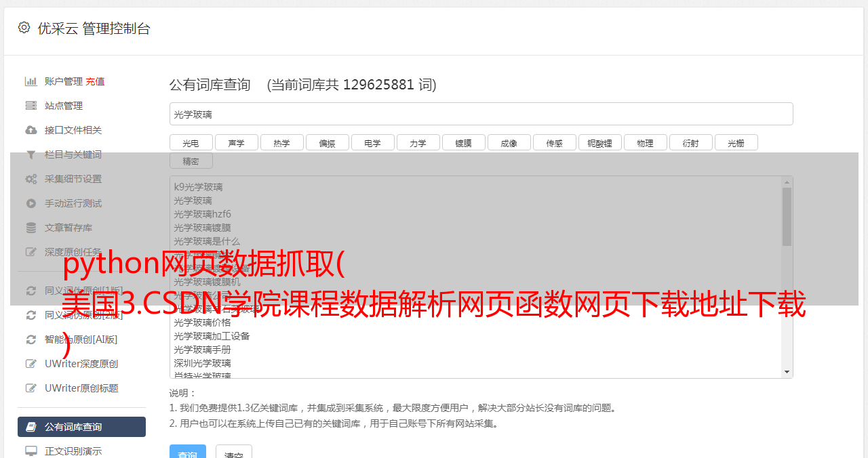Click the edit icon beside UWriter深度原创
The height and width of the screenshot is (458, 868).
[31, 364]
